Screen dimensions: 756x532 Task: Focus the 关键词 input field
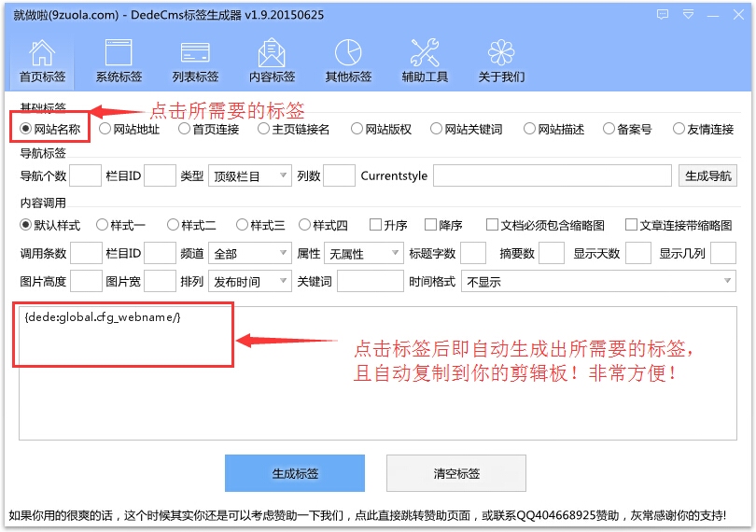pyautogui.click(x=371, y=281)
